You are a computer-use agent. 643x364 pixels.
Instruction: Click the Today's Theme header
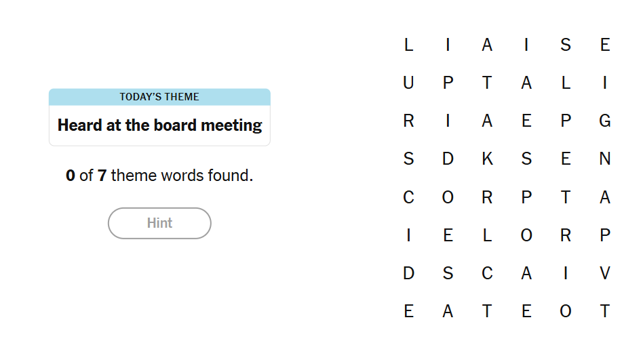[159, 97]
